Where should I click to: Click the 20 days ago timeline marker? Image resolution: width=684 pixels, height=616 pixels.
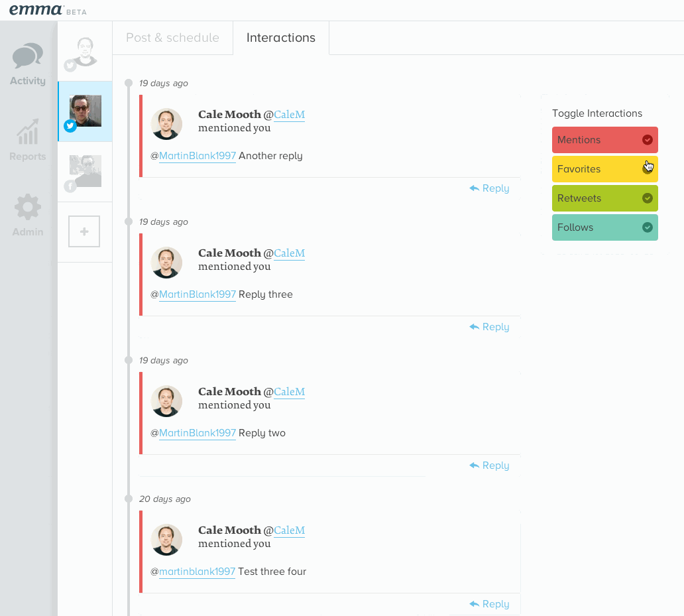pyautogui.click(x=129, y=499)
